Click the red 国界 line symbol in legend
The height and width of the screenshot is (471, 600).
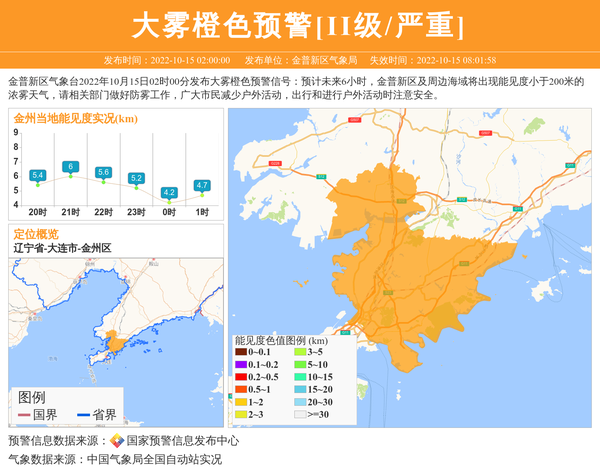pos(23,415)
